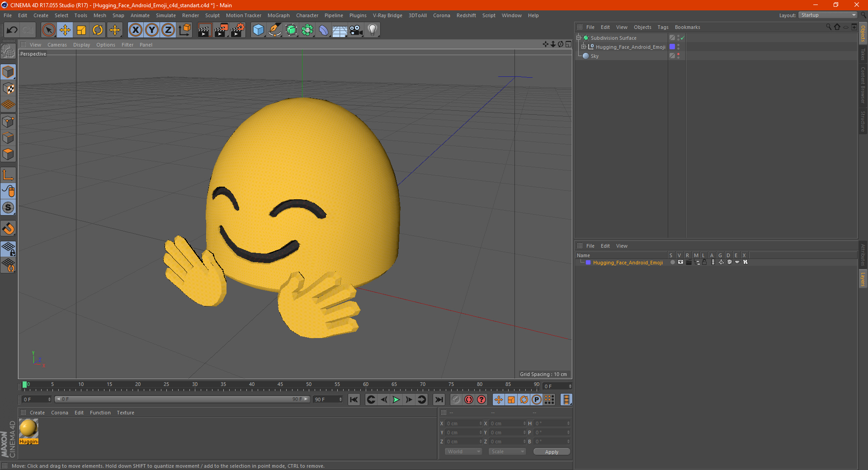Open Object Manager Tags menu

(663, 27)
